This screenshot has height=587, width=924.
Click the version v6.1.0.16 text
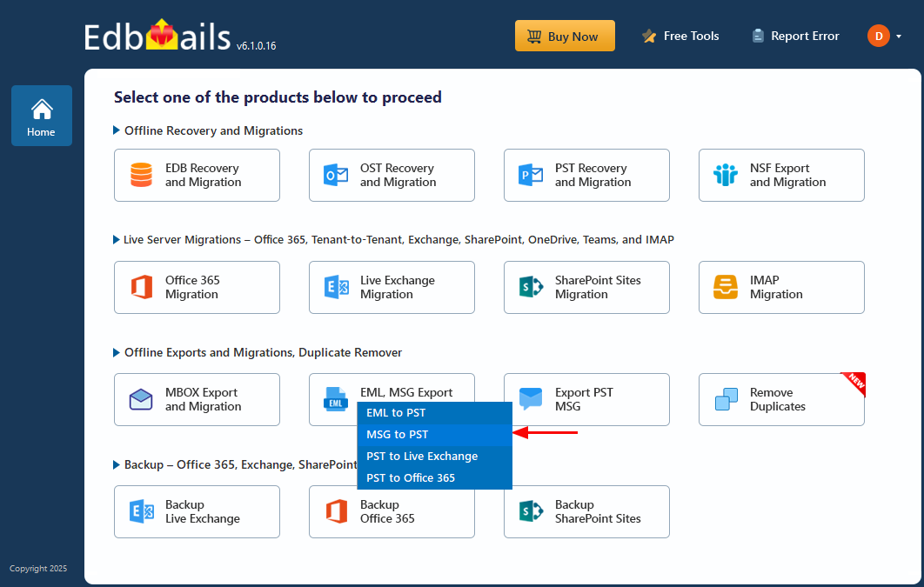(x=257, y=46)
